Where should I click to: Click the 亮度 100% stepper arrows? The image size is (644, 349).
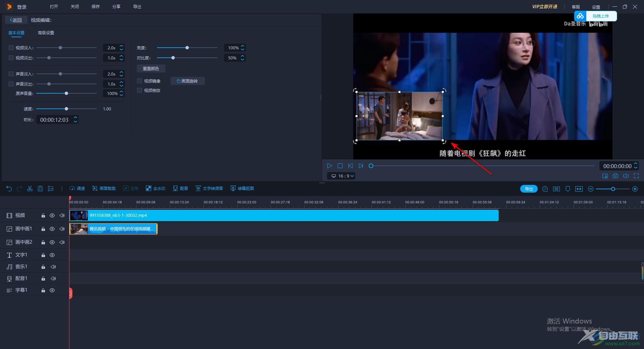tap(243, 48)
